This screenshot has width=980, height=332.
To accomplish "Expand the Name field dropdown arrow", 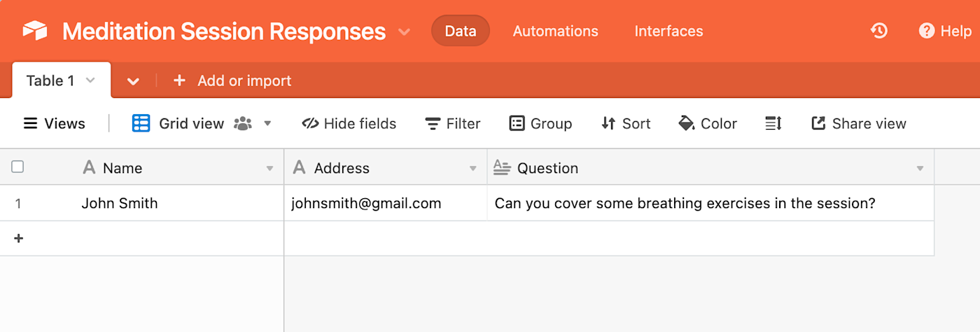I will (x=269, y=168).
